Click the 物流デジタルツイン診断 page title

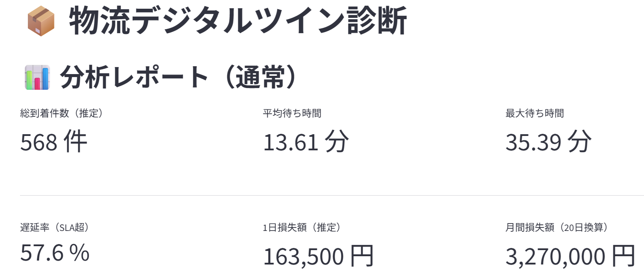tap(238, 21)
